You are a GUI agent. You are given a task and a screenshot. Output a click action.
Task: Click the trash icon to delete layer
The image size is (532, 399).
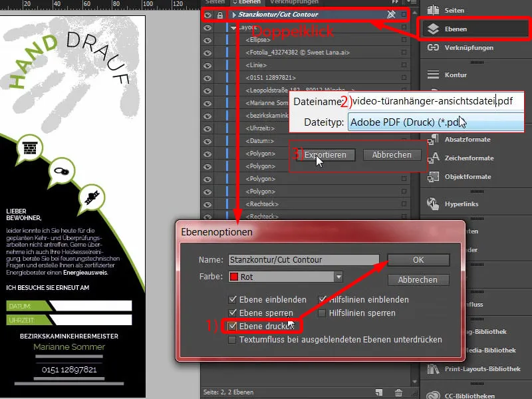[398, 392]
